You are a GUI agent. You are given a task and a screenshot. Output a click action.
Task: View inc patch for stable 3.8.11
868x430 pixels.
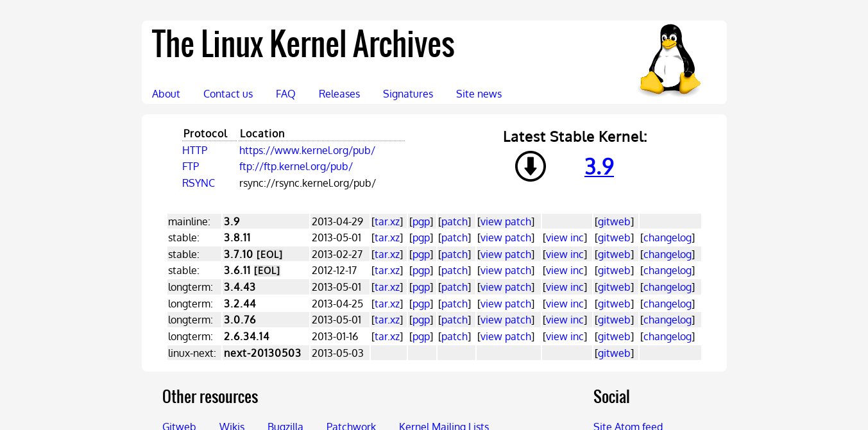[565, 237]
